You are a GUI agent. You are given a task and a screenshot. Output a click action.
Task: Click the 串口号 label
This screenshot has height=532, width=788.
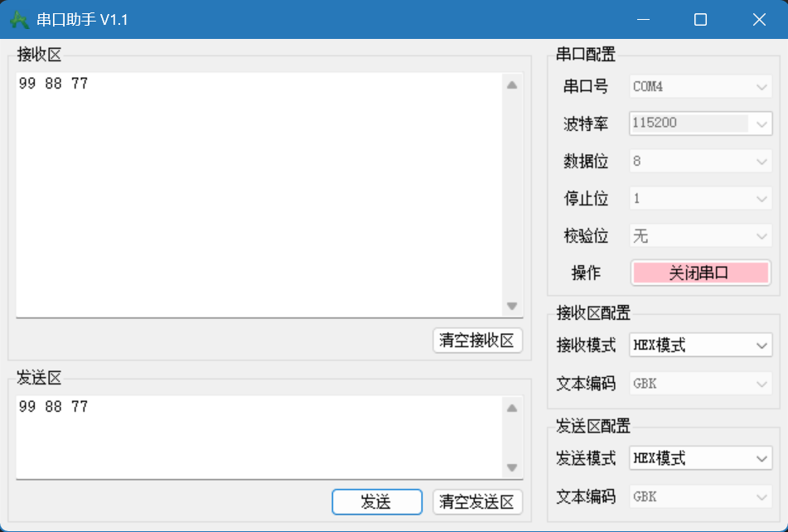coord(586,86)
